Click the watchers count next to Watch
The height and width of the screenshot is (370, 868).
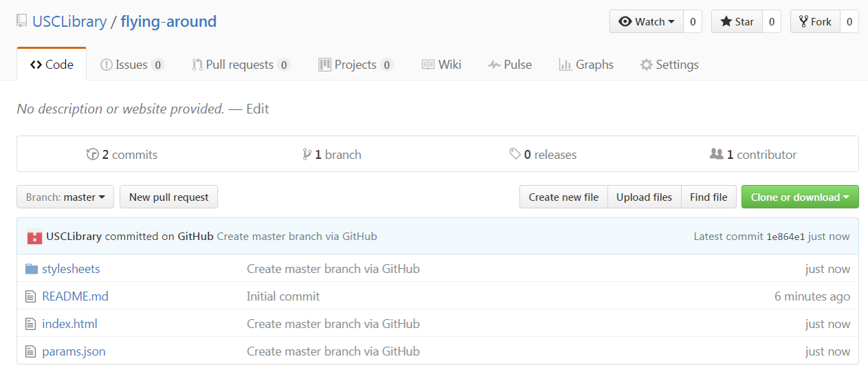coord(693,21)
